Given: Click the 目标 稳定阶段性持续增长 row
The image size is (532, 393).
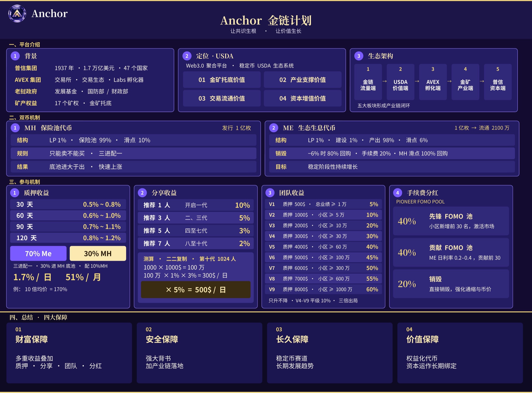Looking at the screenshot, I should click(x=392, y=167).
